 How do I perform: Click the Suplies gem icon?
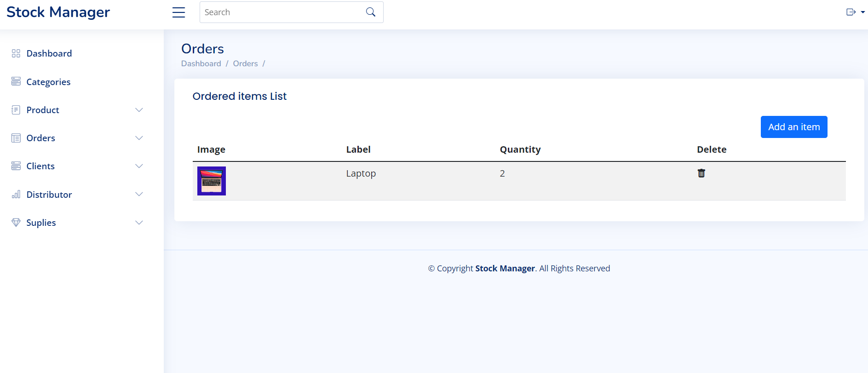pyautogui.click(x=16, y=223)
